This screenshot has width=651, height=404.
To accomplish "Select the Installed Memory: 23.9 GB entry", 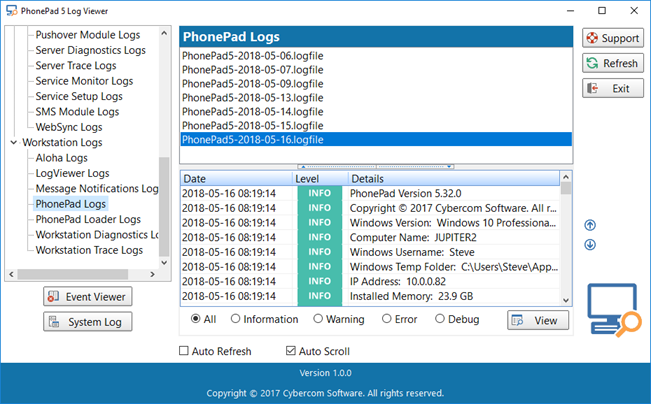I will [370, 296].
